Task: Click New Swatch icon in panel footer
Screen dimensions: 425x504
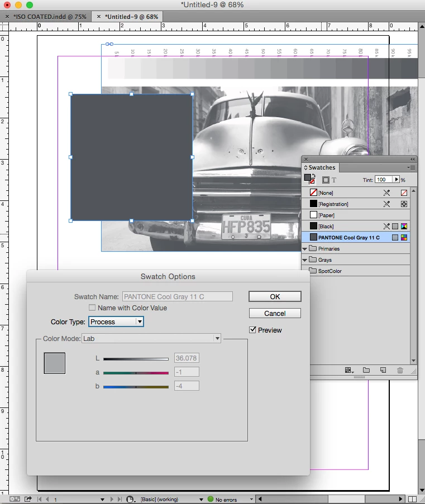Action: point(383,370)
